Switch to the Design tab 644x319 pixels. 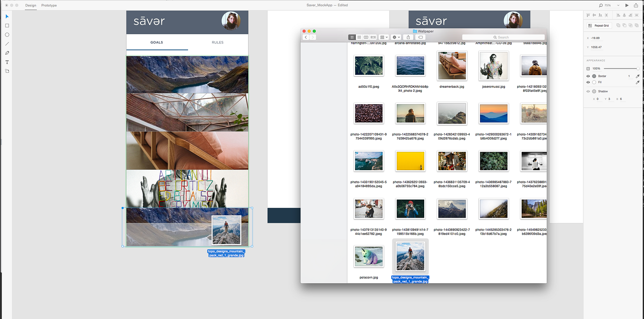(31, 5)
